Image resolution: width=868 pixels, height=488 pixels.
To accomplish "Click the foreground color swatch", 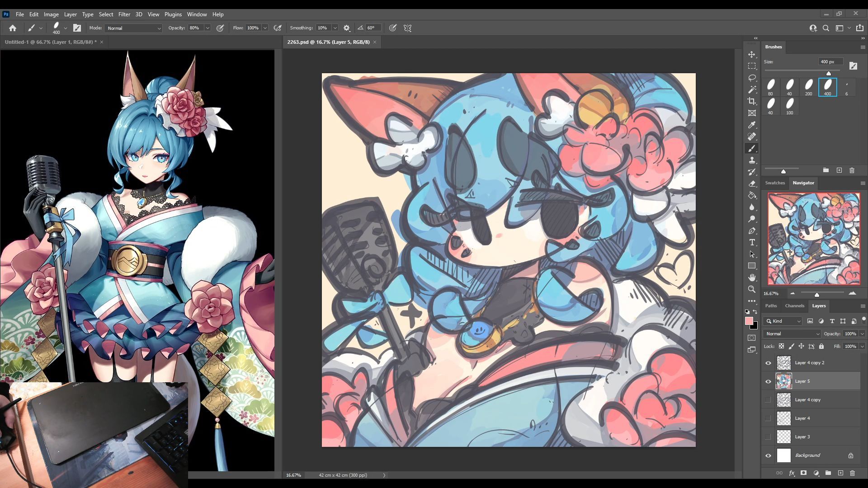I will (749, 321).
